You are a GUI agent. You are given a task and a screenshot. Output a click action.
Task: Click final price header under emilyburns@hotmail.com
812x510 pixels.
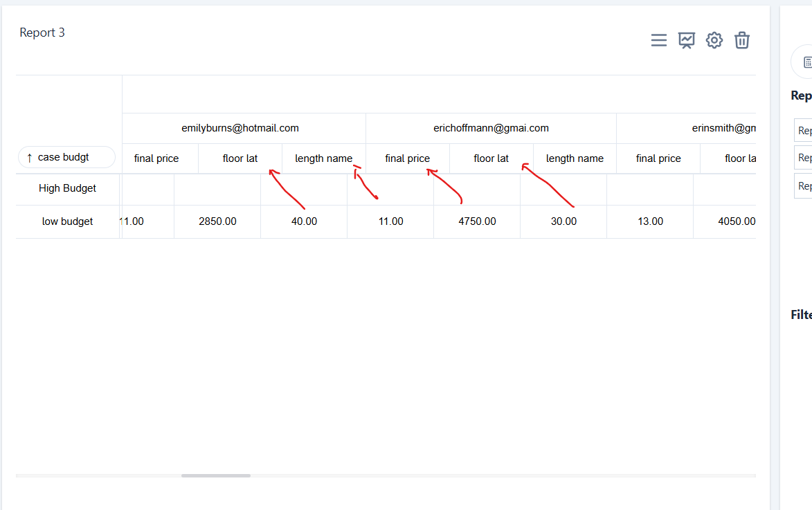pyautogui.click(x=156, y=158)
